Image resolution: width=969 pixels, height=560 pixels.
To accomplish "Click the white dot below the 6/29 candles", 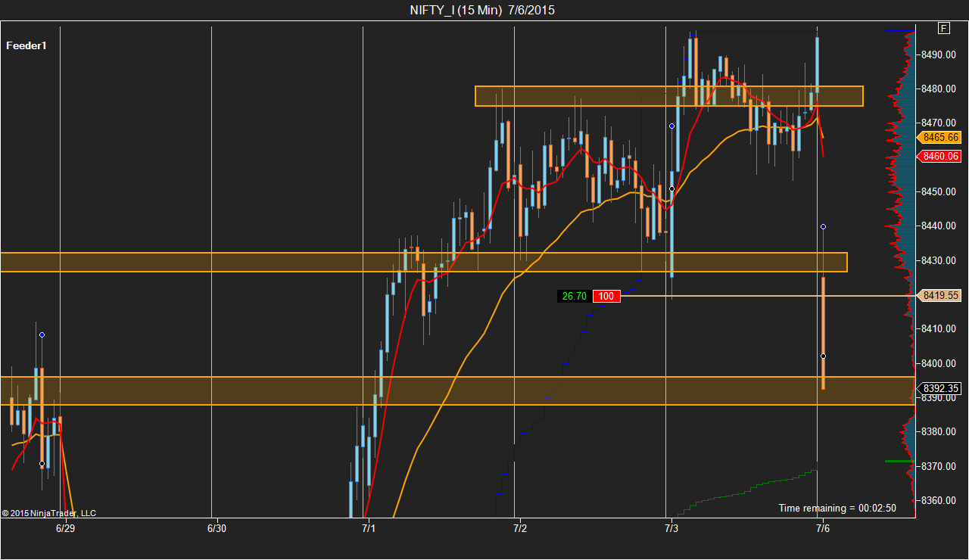I will 42,464.
